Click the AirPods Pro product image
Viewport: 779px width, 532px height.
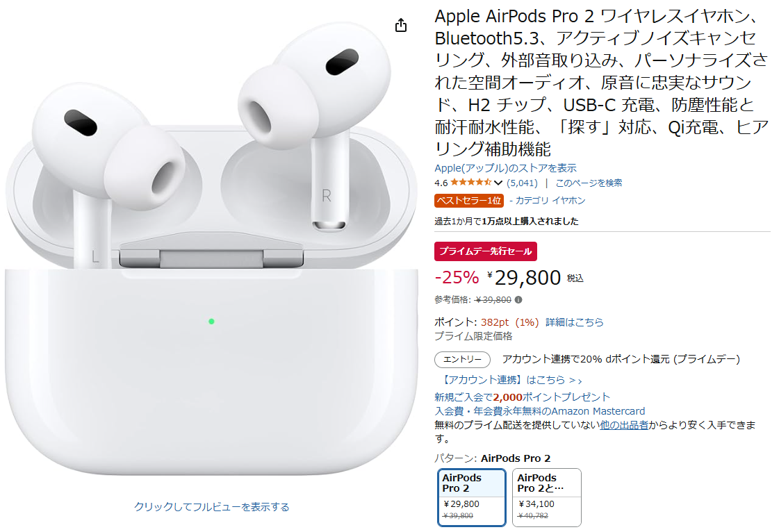click(211, 249)
